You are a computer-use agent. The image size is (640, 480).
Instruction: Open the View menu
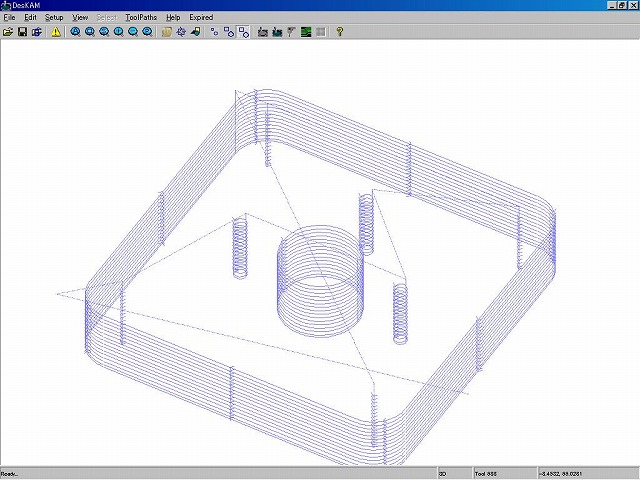[x=80, y=18]
